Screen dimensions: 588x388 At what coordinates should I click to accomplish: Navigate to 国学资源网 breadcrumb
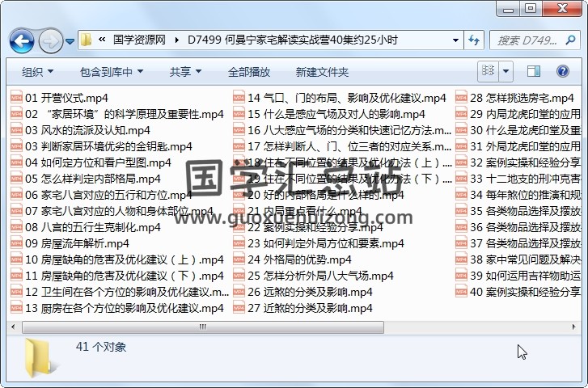point(139,40)
